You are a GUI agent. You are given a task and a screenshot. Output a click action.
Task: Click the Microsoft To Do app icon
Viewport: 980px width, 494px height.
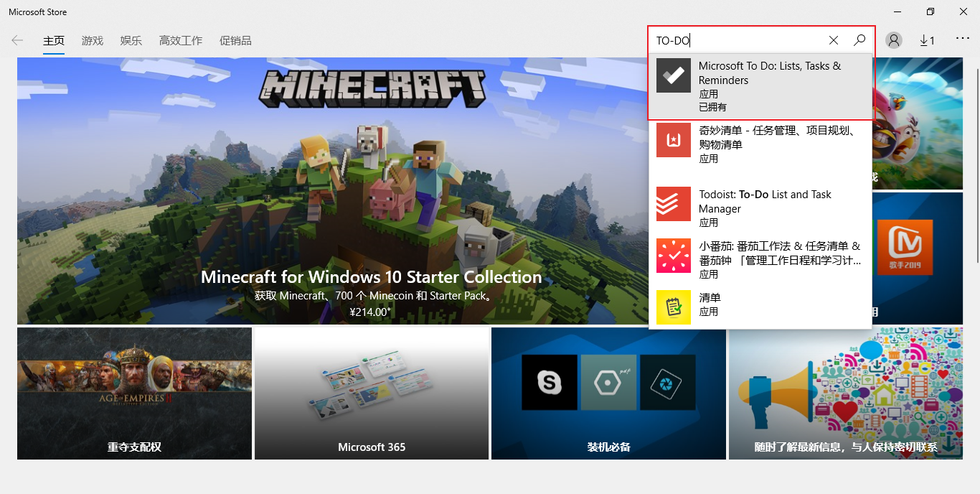coord(674,75)
